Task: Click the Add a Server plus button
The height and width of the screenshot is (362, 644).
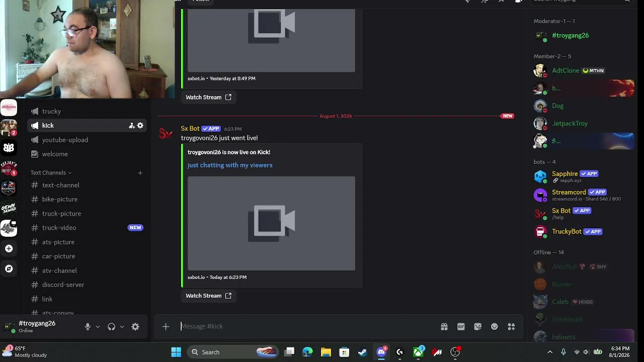Action: click(9, 248)
